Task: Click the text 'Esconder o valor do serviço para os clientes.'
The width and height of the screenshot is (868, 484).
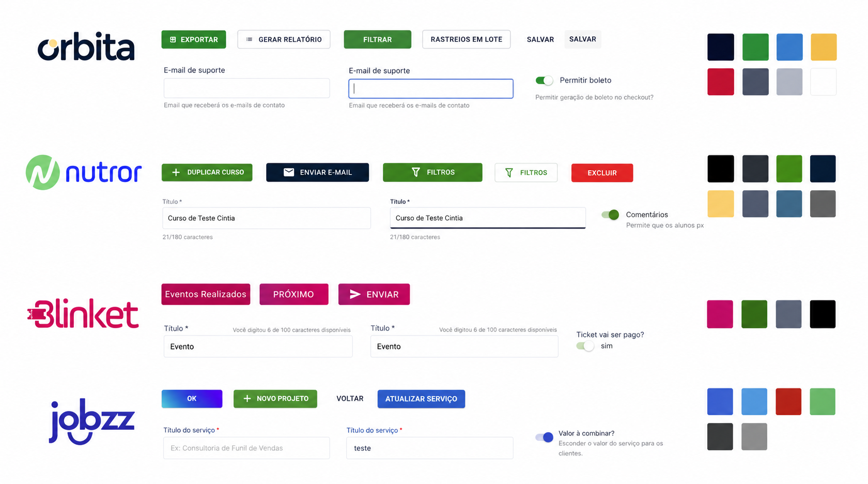Action: pyautogui.click(x=611, y=448)
